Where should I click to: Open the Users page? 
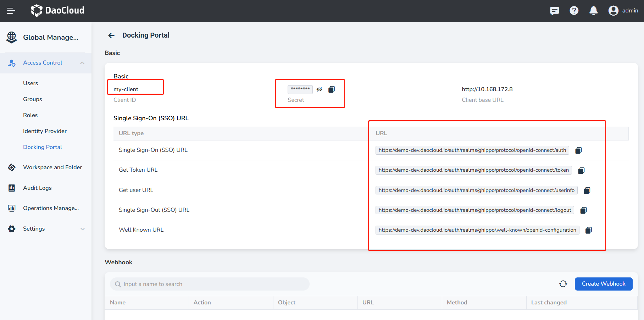tap(30, 83)
